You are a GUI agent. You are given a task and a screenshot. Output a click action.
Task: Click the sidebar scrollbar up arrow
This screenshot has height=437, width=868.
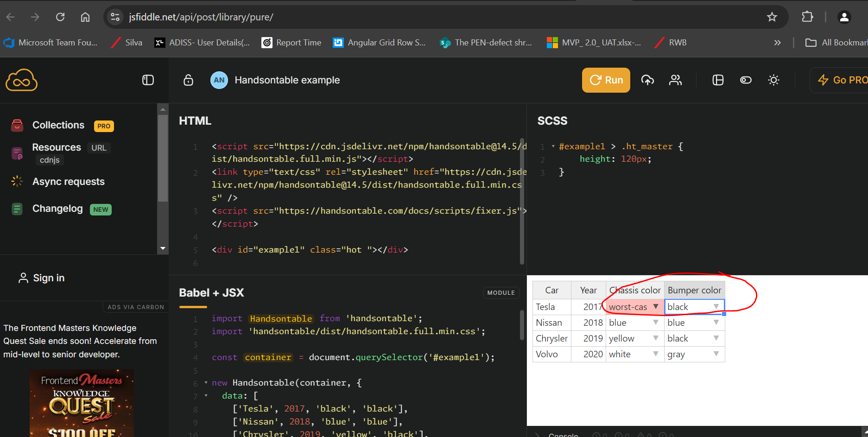[163, 109]
